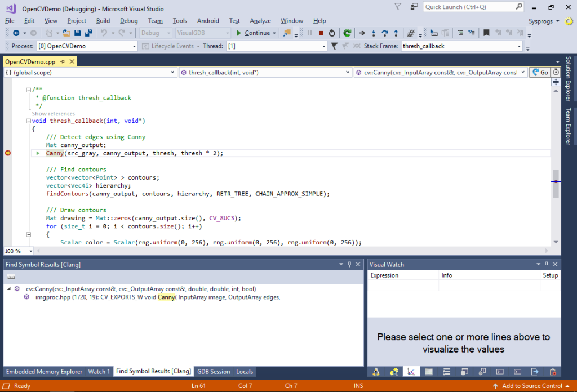
Task: Stop debugging with the red square icon
Action: (321, 33)
